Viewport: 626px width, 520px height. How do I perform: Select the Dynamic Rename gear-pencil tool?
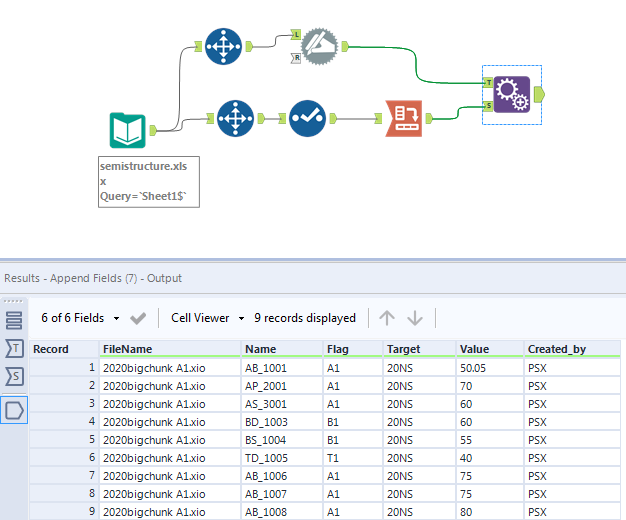pos(321,46)
